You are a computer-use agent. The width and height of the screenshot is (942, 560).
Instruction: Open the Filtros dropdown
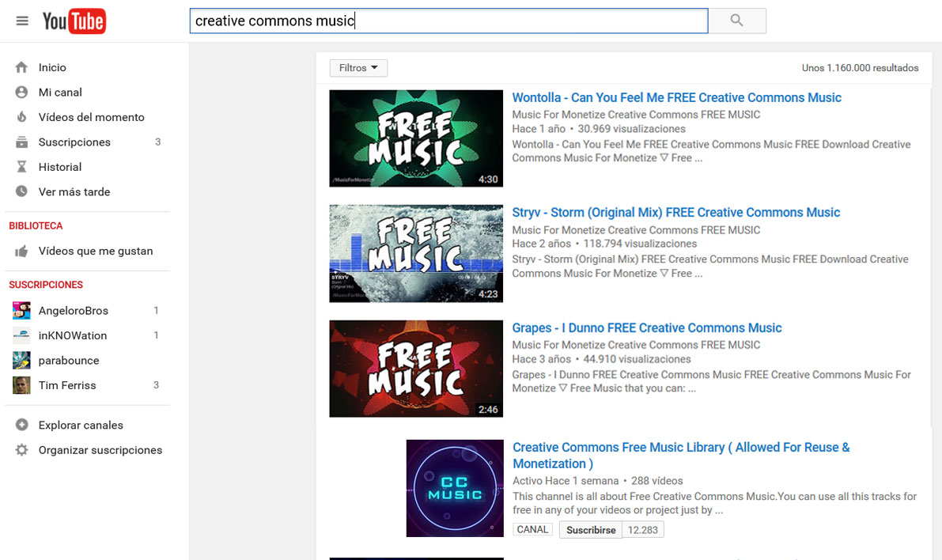(x=358, y=68)
